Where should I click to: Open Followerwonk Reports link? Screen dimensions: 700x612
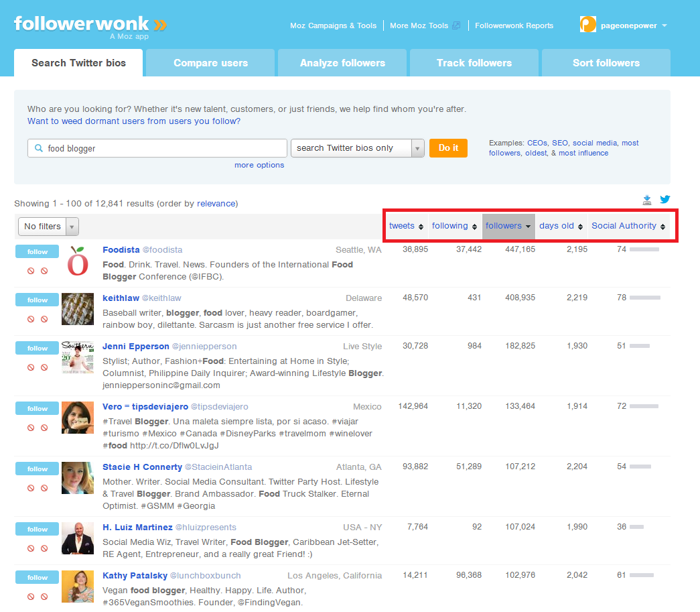point(514,25)
